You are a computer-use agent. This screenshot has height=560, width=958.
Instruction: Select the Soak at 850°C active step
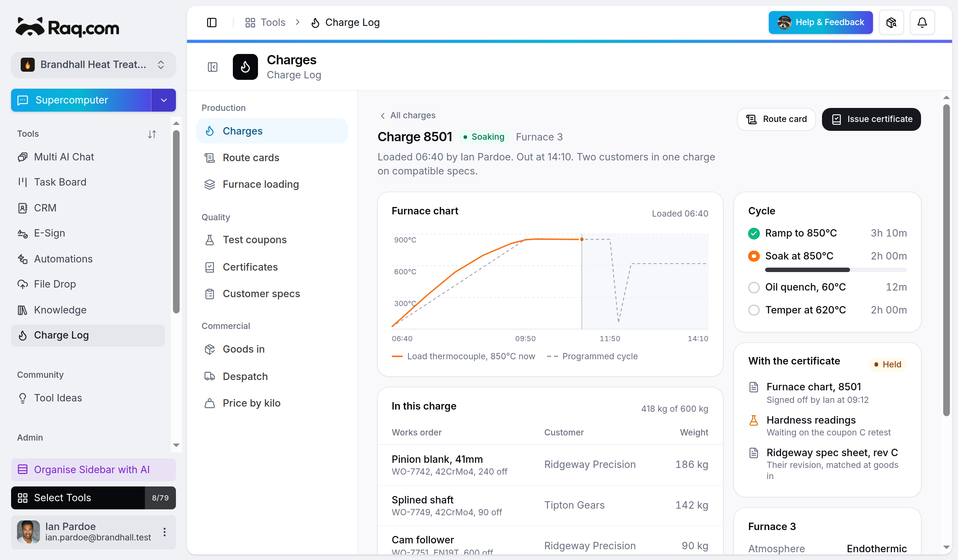pyautogui.click(x=827, y=256)
